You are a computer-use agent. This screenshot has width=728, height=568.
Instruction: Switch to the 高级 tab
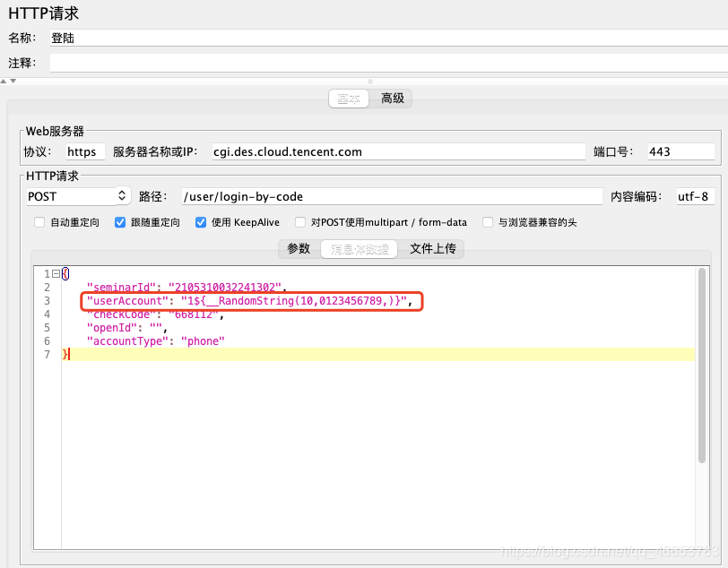tap(393, 99)
